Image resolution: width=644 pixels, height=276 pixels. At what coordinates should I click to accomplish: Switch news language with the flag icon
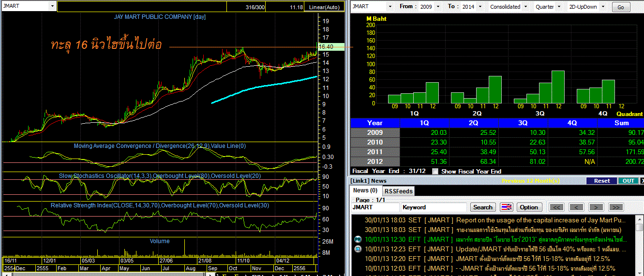(506, 207)
